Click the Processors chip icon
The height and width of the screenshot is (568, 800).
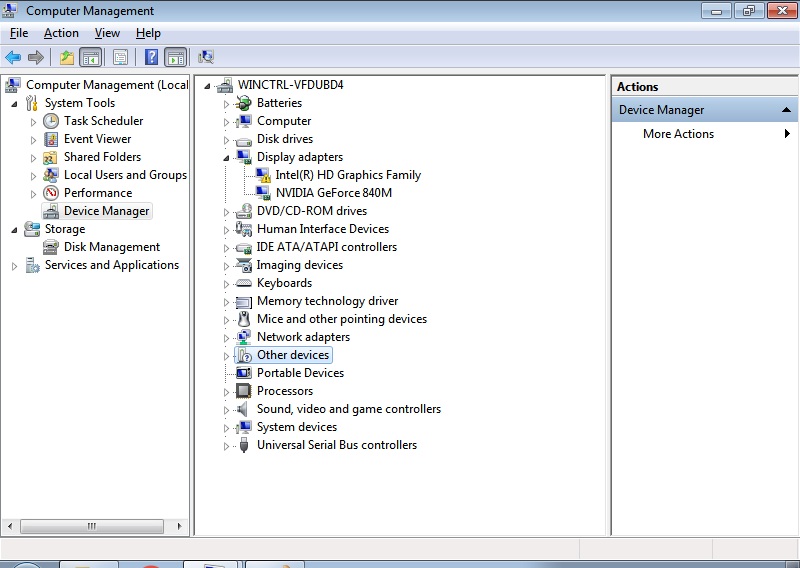244,391
